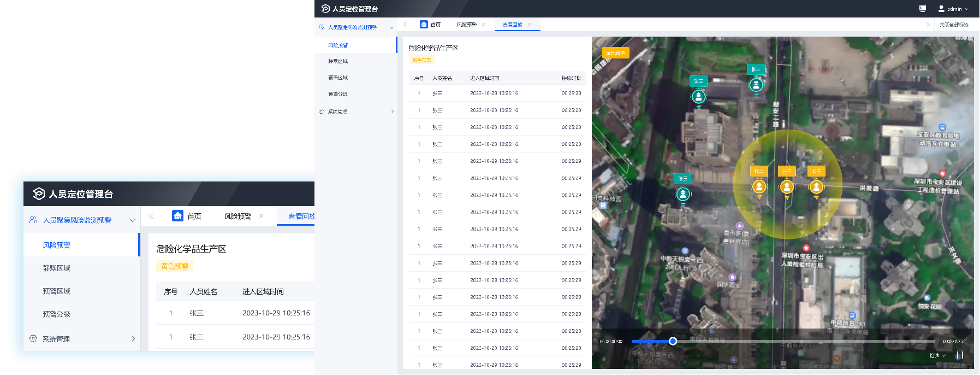
Task: Click blue charging station icon above 宝安区教育局
Action: click(942, 127)
